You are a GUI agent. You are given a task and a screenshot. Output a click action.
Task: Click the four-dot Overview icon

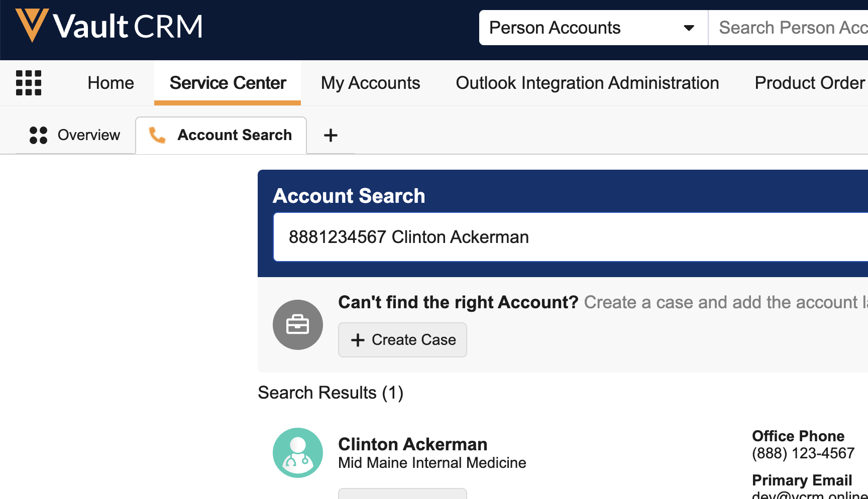[38, 135]
